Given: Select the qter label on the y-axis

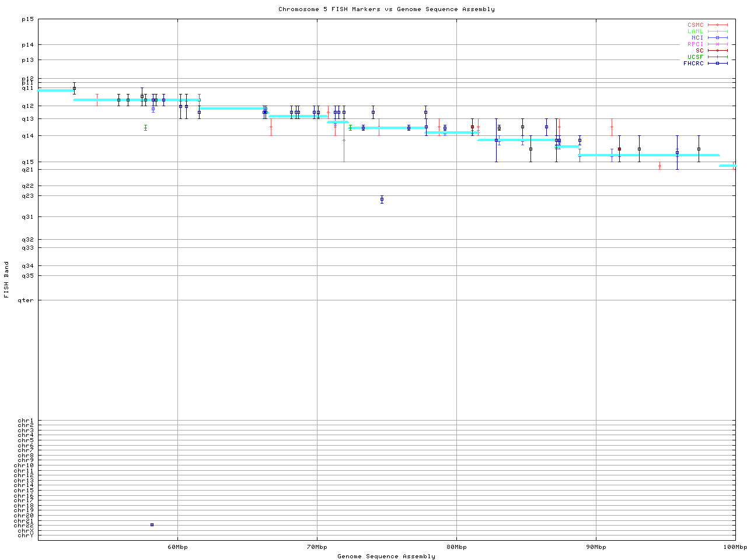Looking at the screenshot, I should [x=27, y=300].
